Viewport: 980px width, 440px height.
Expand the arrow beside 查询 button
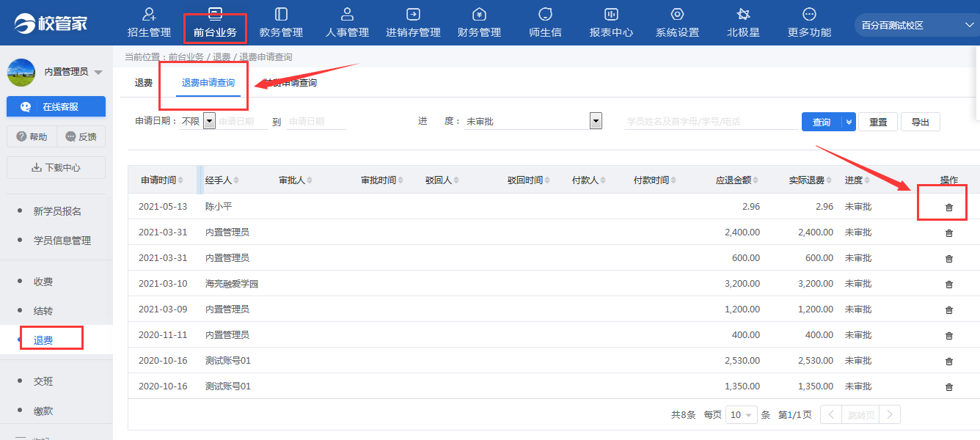849,122
